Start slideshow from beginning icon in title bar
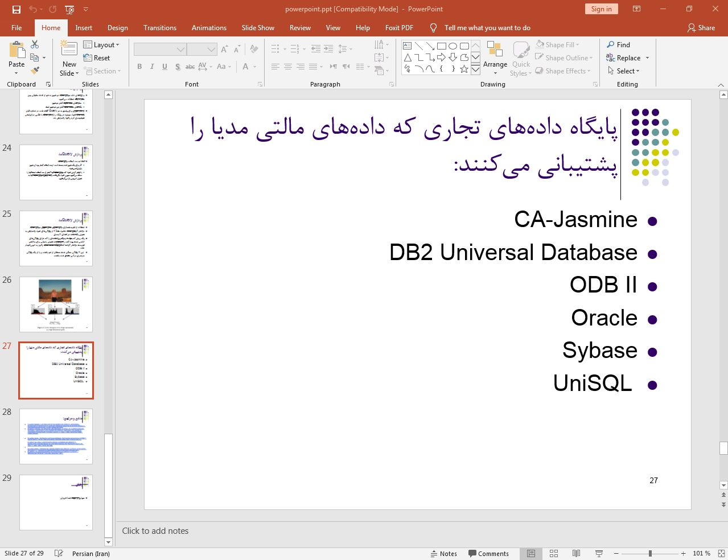The image size is (728, 560). point(69,9)
